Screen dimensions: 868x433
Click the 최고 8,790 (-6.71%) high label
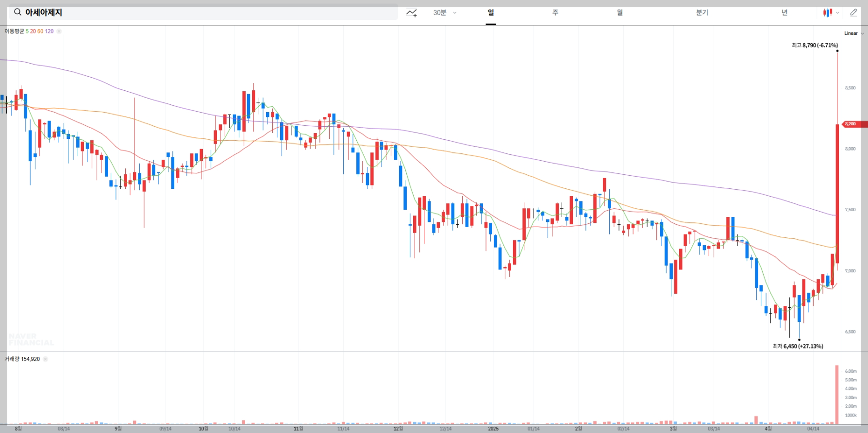point(815,45)
